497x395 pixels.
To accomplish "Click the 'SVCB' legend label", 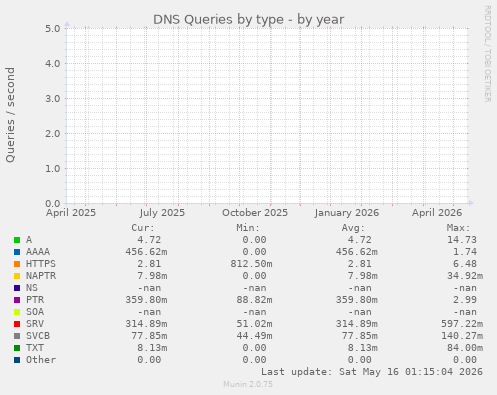I will (x=38, y=336).
